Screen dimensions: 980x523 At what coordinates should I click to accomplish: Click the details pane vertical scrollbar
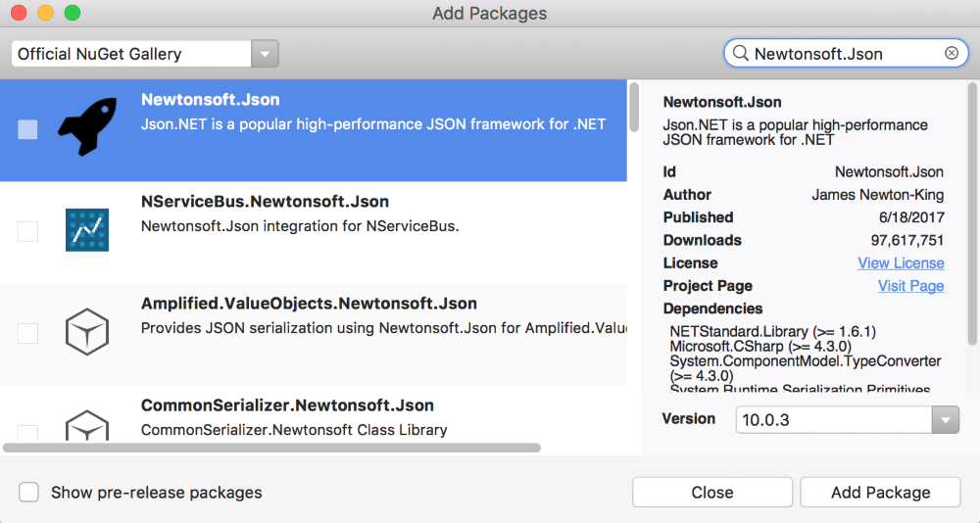(x=972, y=214)
